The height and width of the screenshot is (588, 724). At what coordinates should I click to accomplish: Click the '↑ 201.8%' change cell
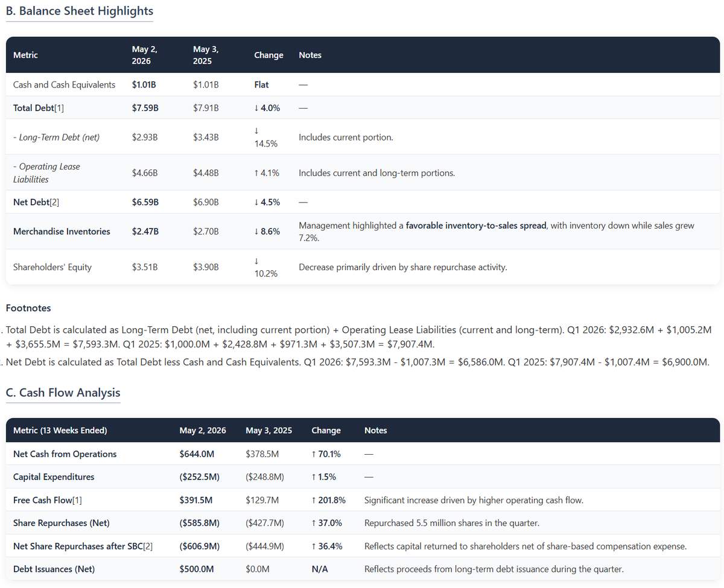click(328, 500)
